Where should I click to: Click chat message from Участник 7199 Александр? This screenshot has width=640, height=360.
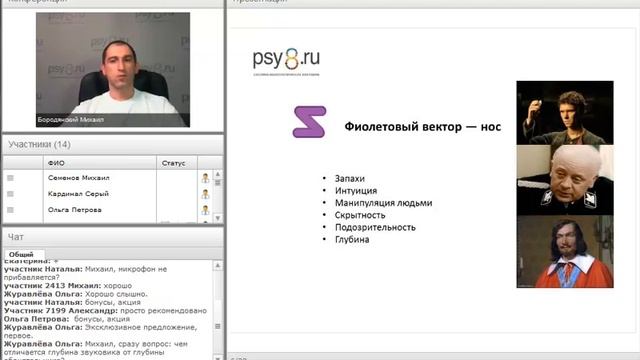coord(105,311)
